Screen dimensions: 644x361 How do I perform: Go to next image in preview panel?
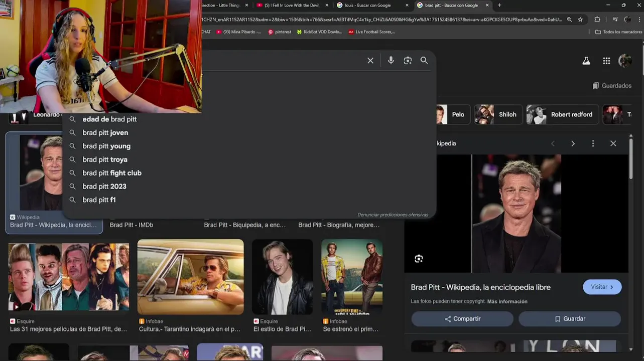[x=573, y=143]
